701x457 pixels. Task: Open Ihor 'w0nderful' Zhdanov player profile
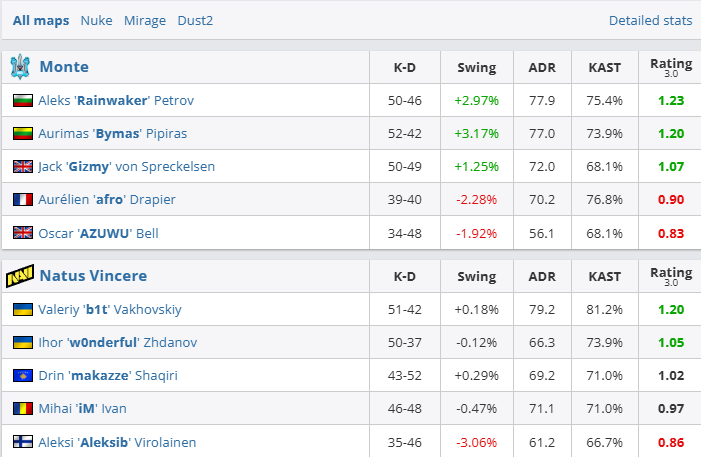(x=117, y=342)
